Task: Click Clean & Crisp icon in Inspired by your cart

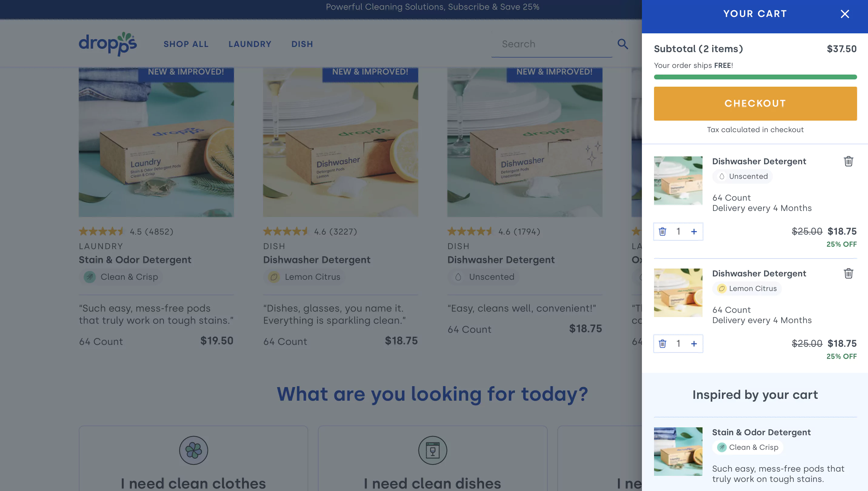Action: pyautogui.click(x=722, y=447)
